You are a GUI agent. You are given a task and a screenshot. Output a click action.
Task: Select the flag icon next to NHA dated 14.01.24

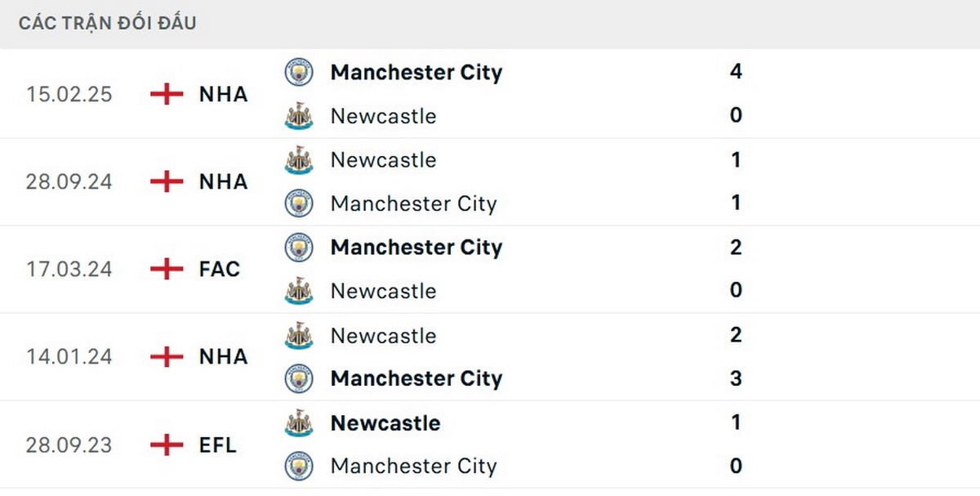point(166,356)
